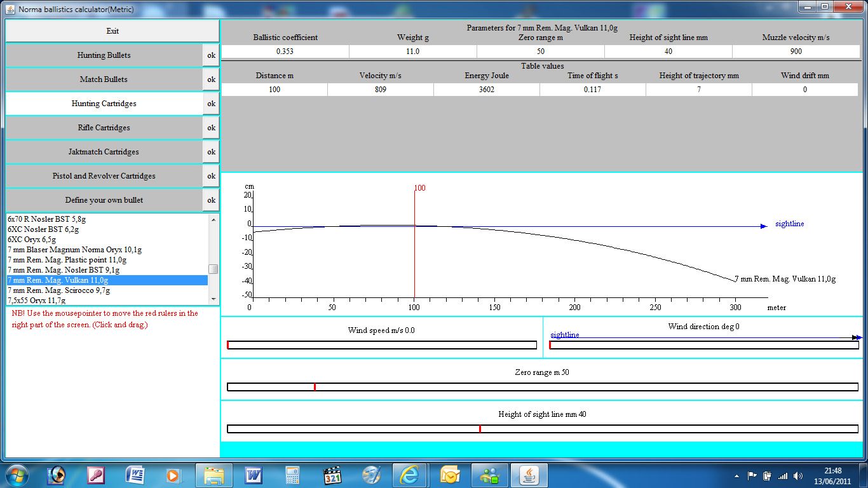Choose 6XC Oryx 6,5g from the list
The height and width of the screenshot is (488, 868).
(32, 240)
